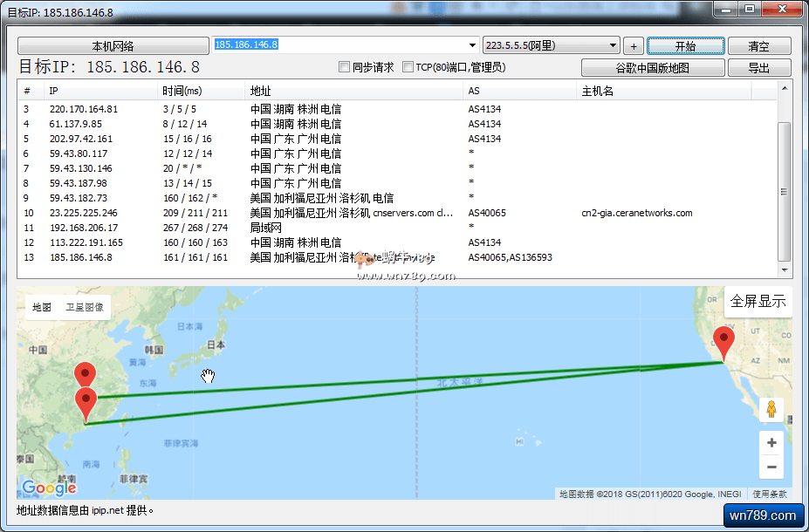809x532 pixels.
Task: Click the 导出 export button
Action: click(758, 68)
